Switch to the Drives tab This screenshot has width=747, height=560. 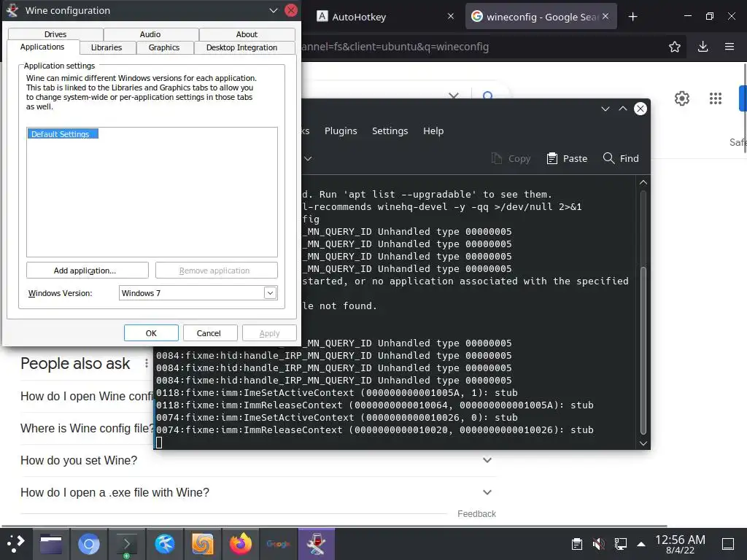pyautogui.click(x=55, y=34)
